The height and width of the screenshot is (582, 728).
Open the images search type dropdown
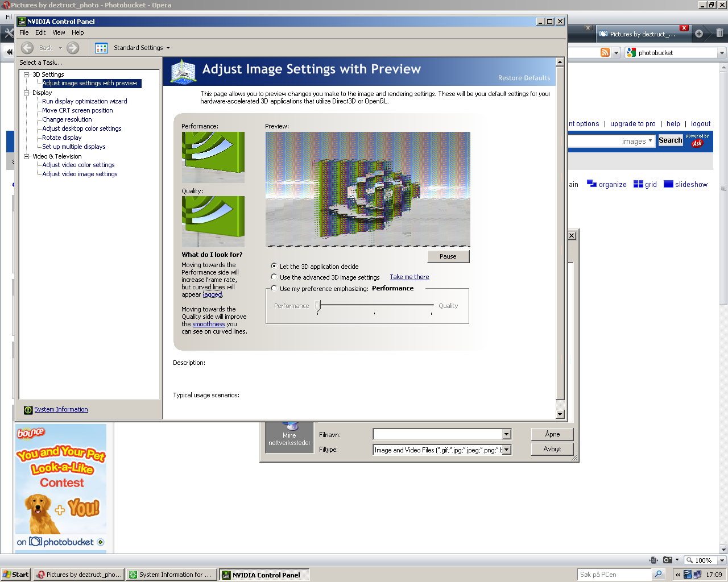click(x=650, y=141)
